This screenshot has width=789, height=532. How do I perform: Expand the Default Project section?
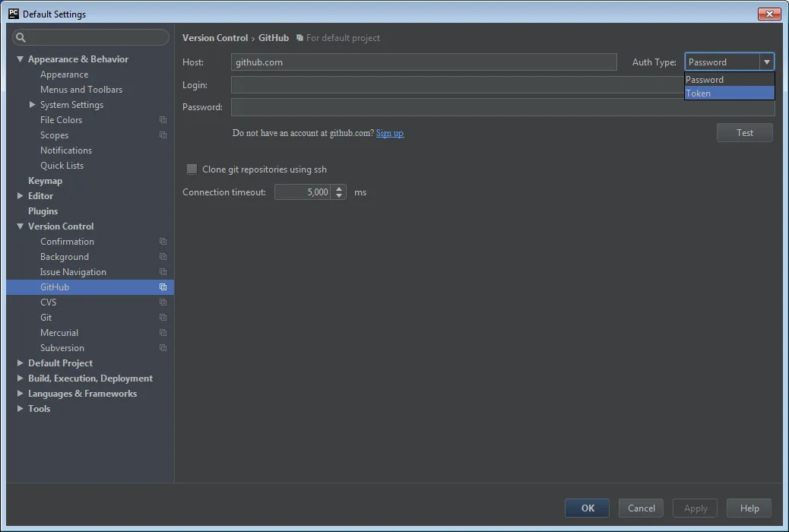point(20,363)
